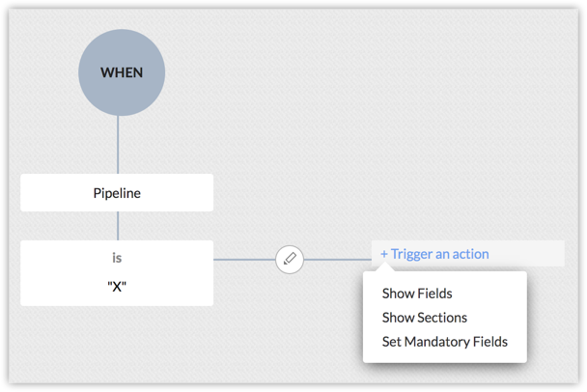The height and width of the screenshot is (392, 587).
Task: Click the "X" value in the condition
Action: pyautogui.click(x=117, y=287)
